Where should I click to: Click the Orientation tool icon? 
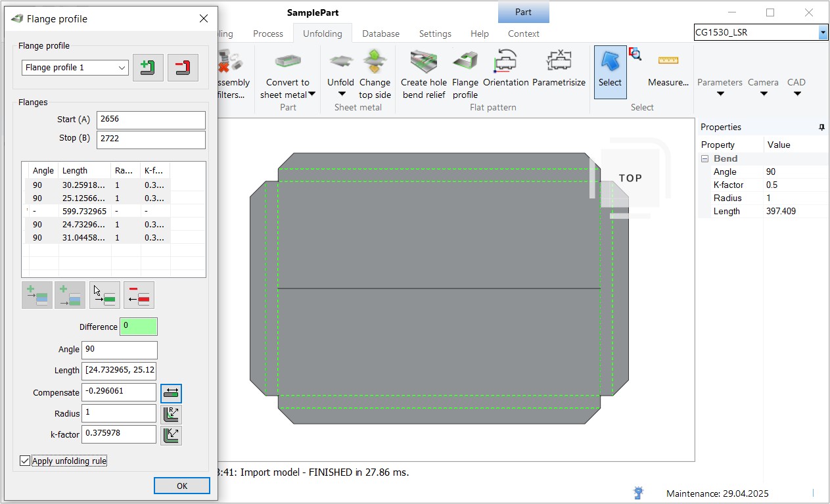click(505, 62)
